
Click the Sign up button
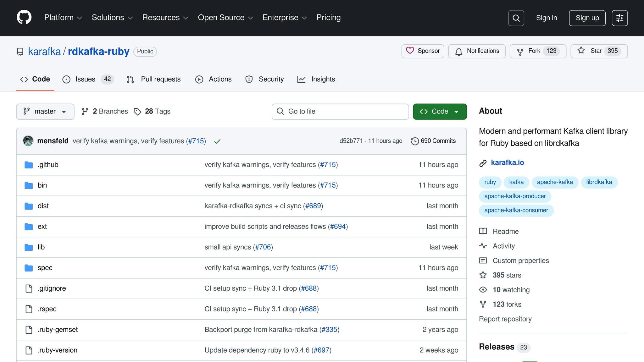pos(587,18)
